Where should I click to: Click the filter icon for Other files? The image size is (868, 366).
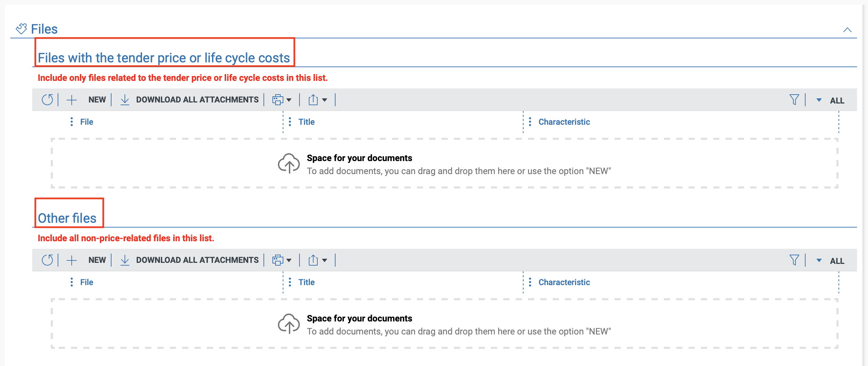(794, 260)
